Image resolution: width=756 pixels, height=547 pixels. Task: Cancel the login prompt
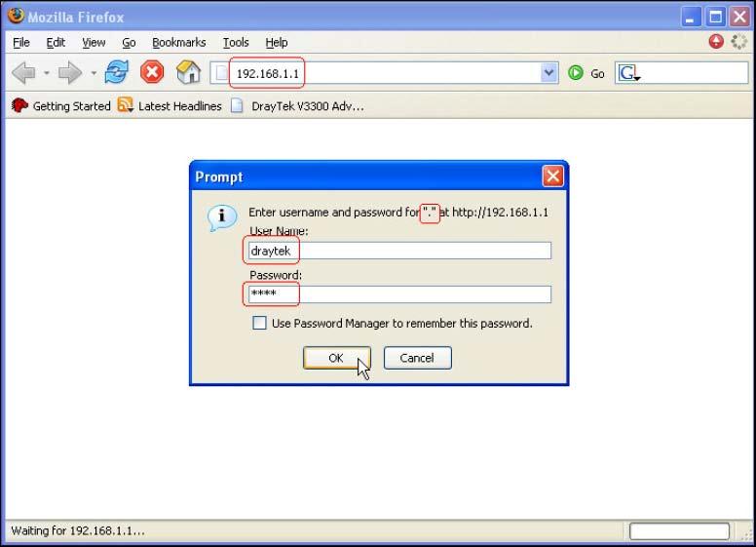pos(417,358)
